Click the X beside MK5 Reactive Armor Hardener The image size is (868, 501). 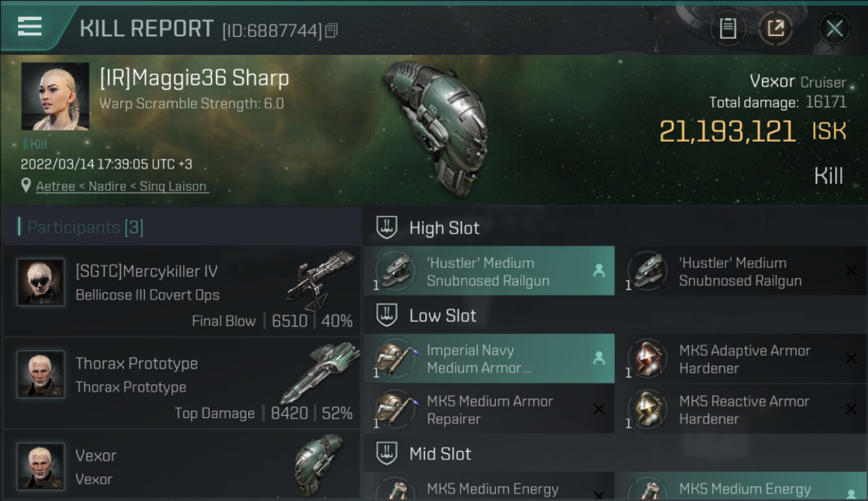[x=851, y=409]
